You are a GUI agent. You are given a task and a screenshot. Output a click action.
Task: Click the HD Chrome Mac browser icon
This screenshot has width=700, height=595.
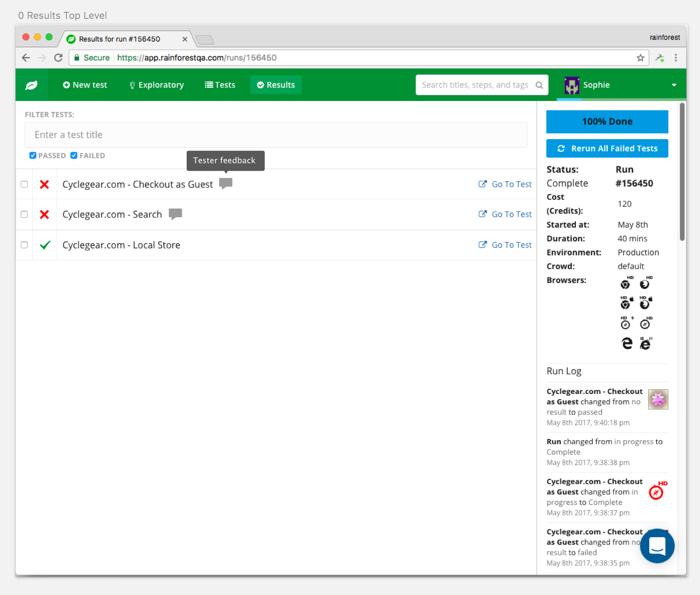pos(626,302)
